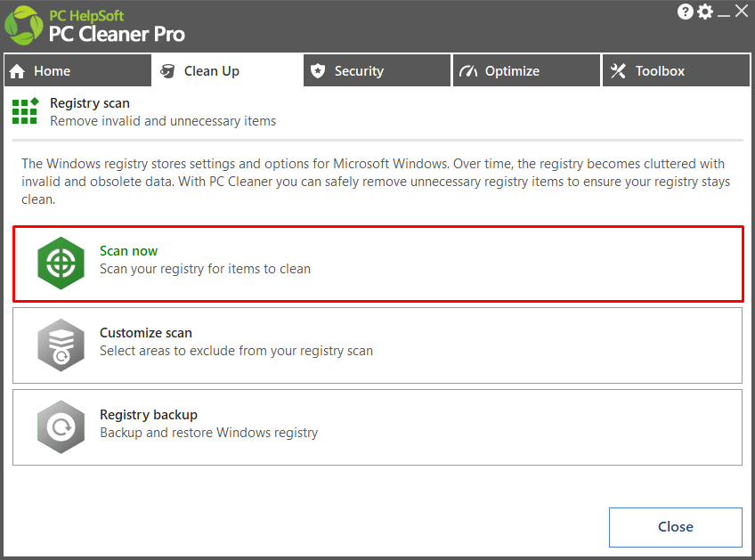Click the Registry backup hexagon icon
This screenshot has width=755, height=560.
pos(61,426)
